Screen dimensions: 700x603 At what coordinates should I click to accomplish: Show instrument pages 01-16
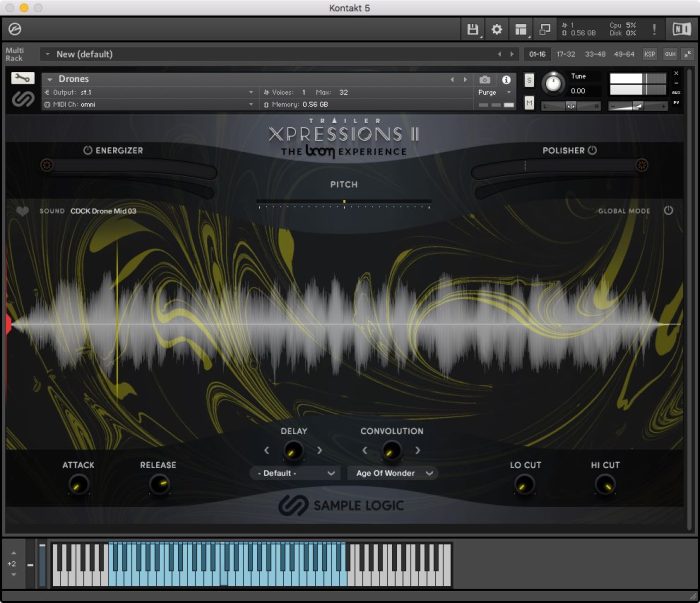(x=537, y=54)
